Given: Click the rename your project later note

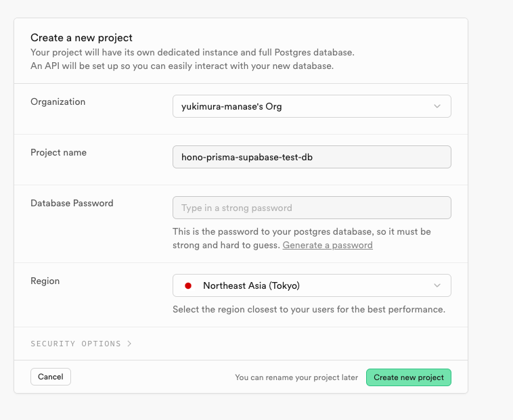Looking at the screenshot, I should (x=296, y=377).
